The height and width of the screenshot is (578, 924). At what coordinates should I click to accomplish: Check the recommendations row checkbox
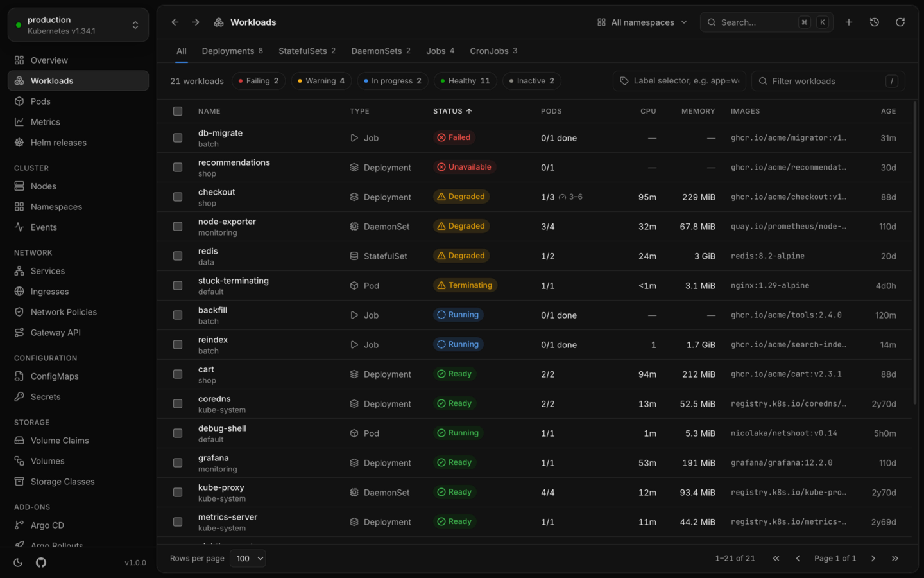coord(178,167)
